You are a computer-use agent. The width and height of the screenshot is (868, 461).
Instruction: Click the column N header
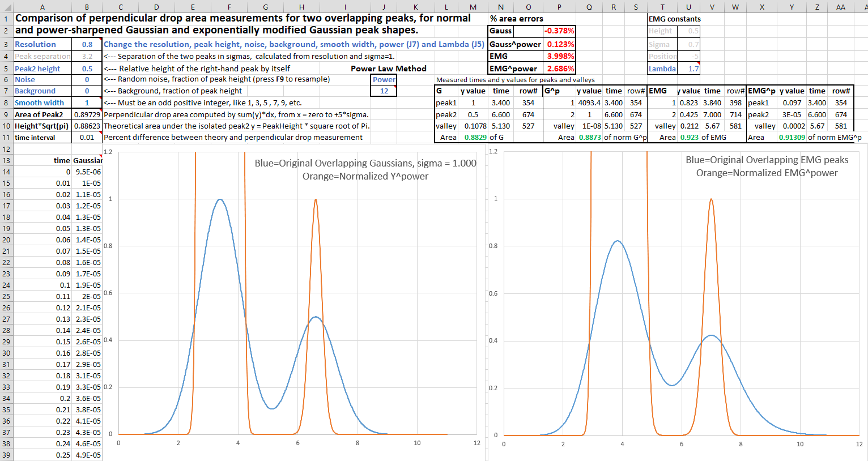coord(500,7)
